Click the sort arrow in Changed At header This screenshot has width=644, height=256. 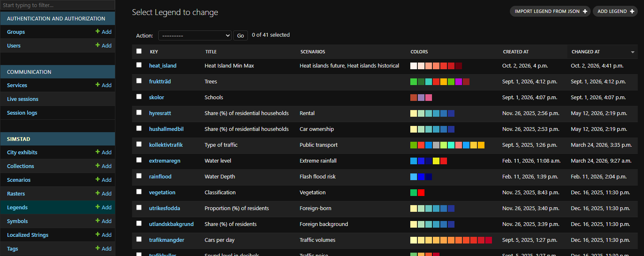[x=633, y=52]
